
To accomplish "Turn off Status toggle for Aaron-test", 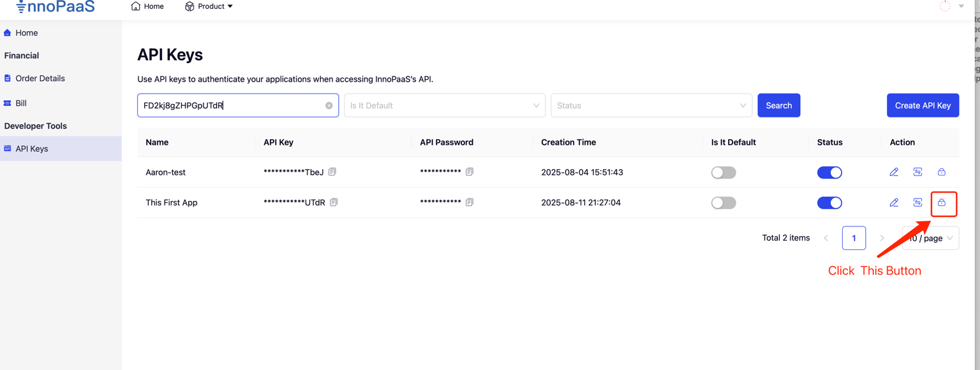I will tap(829, 172).
